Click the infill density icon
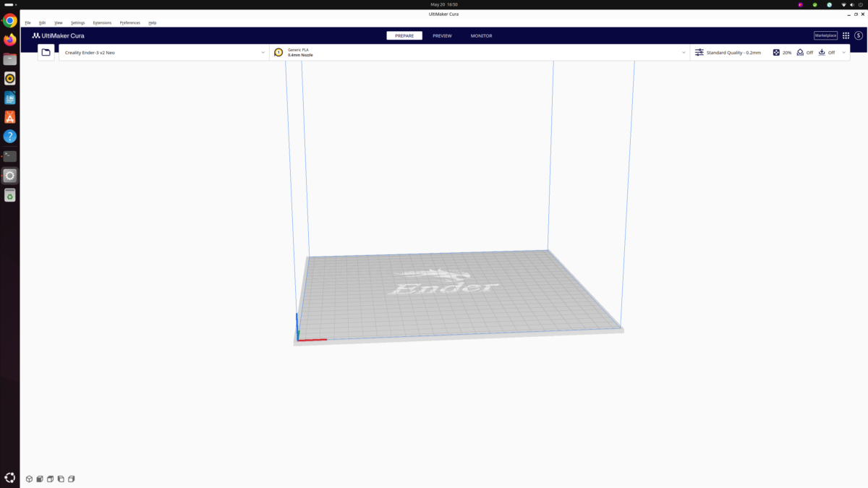 click(776, 52)
